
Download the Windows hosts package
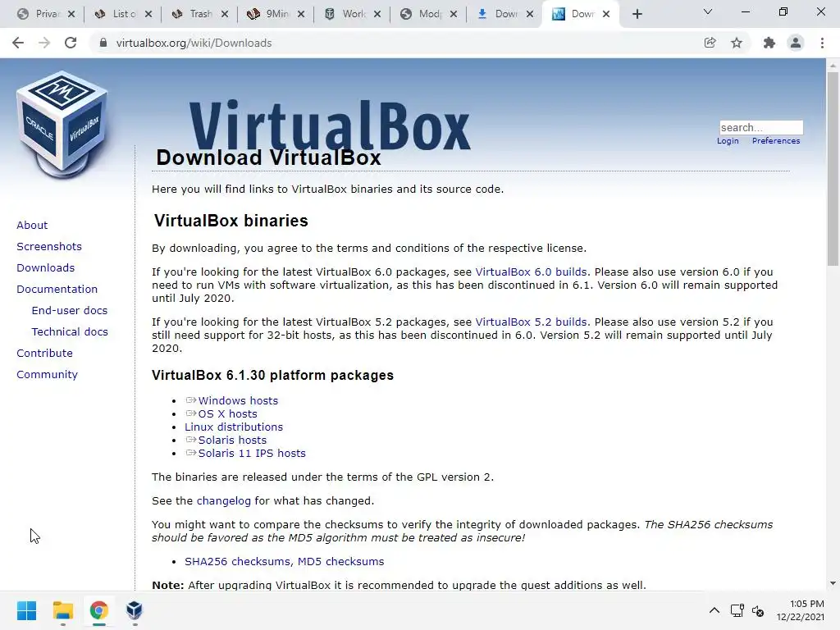pos(238,400)
